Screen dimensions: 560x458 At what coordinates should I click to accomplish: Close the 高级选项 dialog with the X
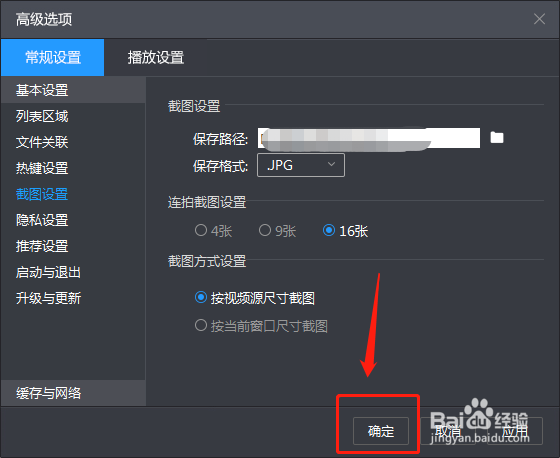pyautogui.click(x=539, y=19)
